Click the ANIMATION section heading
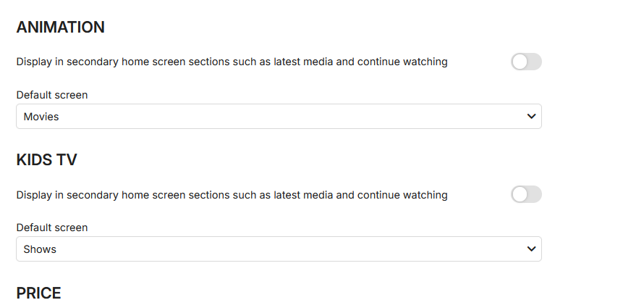Viewport: 644px width, 300px height. [61, 28]
